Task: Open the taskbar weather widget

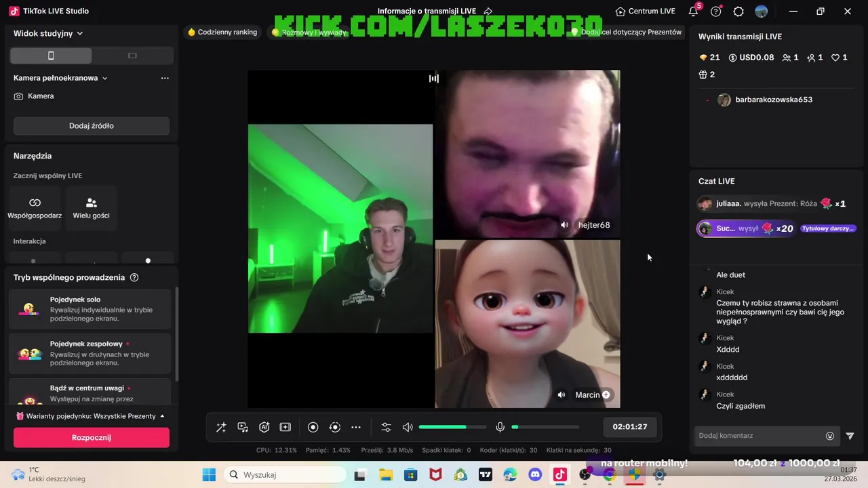Action: coord(47,474)
